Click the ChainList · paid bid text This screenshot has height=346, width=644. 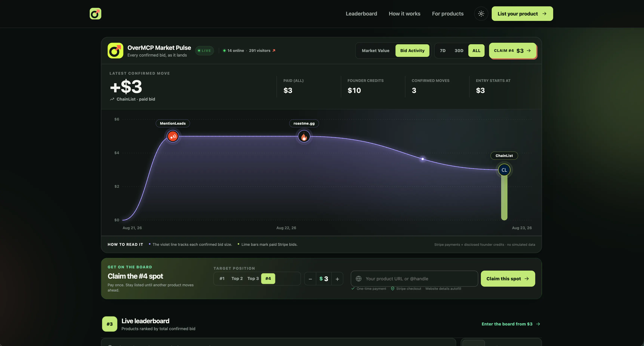click(x=136, y=99)
